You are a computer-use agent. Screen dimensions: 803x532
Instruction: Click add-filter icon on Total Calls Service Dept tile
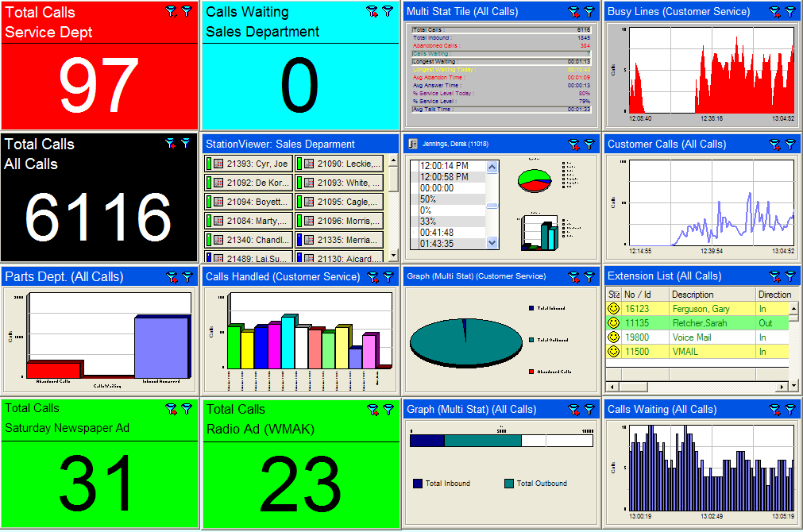pos(171,11)
